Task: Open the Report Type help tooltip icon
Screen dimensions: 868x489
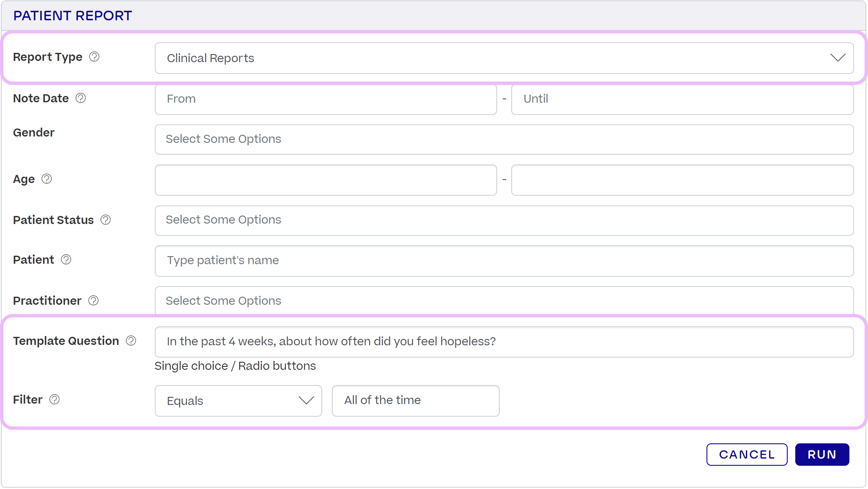Action: coord(94,56)
